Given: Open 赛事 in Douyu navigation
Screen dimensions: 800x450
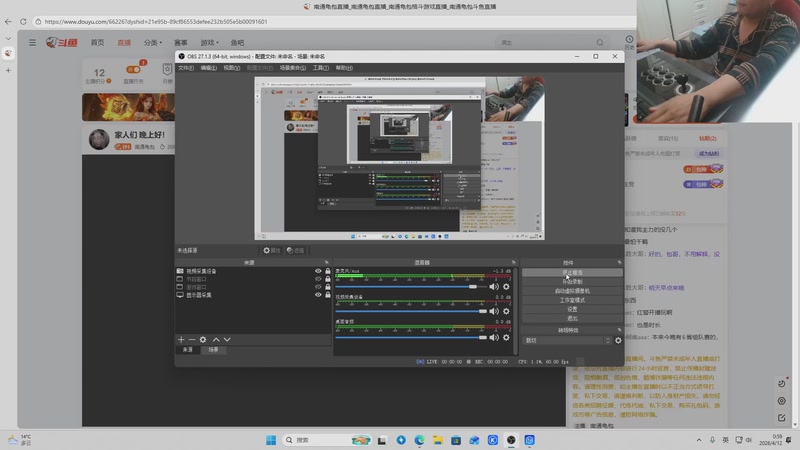Looking at the screenshot, I should coord(181,42).
